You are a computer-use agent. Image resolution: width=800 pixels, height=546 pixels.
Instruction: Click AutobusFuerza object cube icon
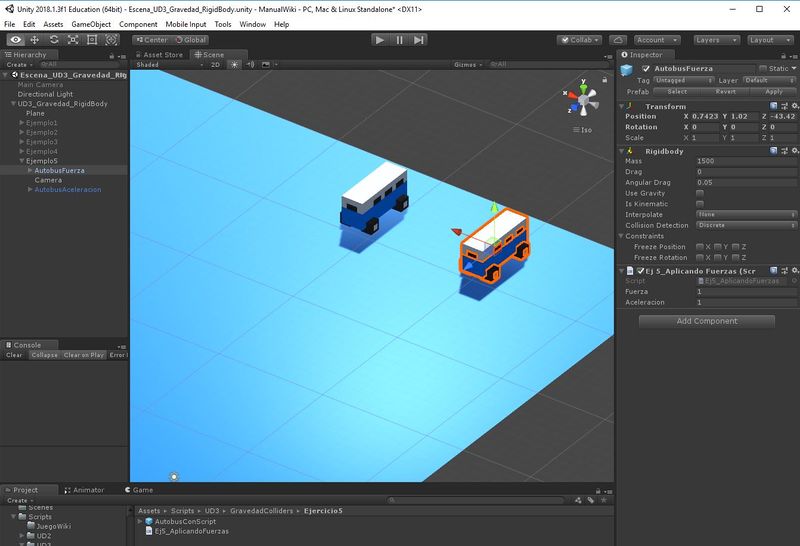[627, 70]
